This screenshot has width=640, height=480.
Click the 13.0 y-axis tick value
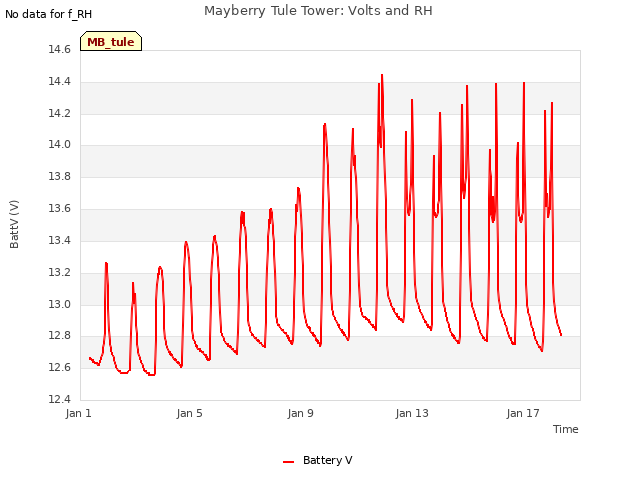point(59,304)
